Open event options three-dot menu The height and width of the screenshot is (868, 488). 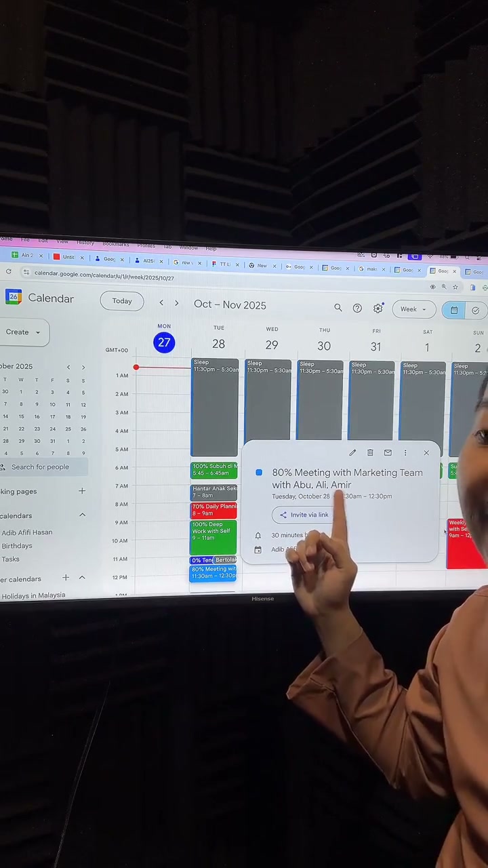tap(405, 452)
